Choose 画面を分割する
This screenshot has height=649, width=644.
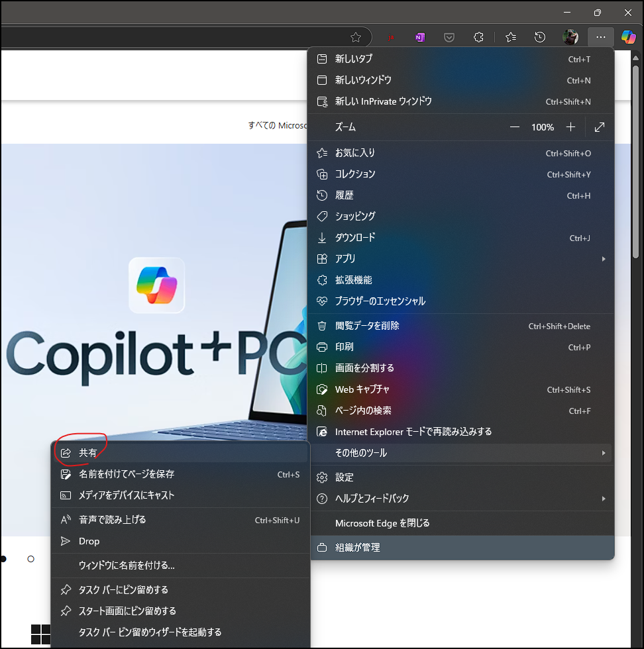point(461,368)
